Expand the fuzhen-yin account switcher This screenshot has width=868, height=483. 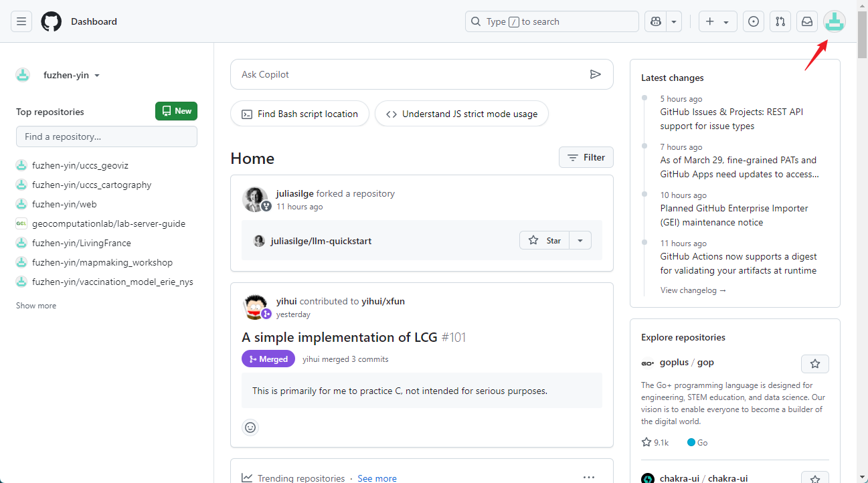[x=71, y=76]
